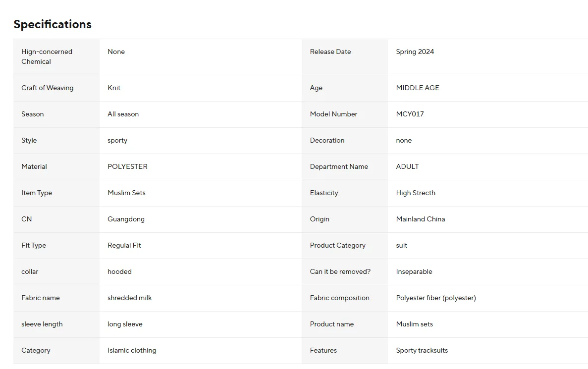588x369 pixels.
Task: Click the Regulai Fit value
Action: 124,245
